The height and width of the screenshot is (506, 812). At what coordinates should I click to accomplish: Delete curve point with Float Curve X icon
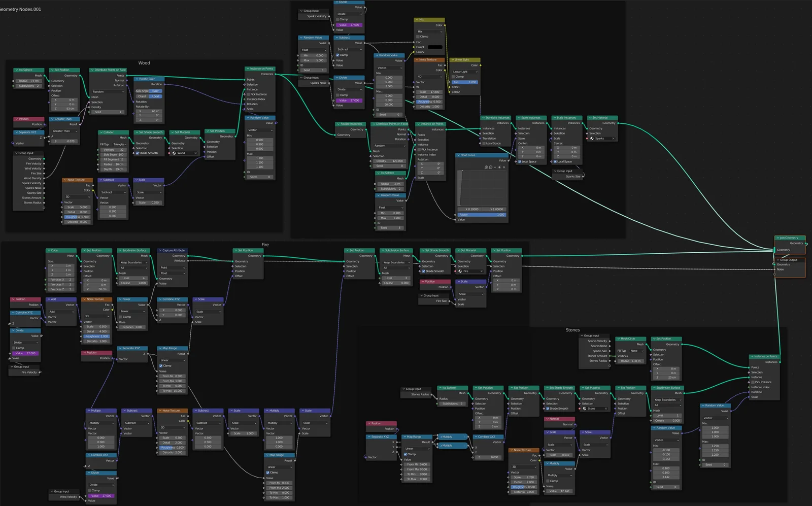pos(504,167)
